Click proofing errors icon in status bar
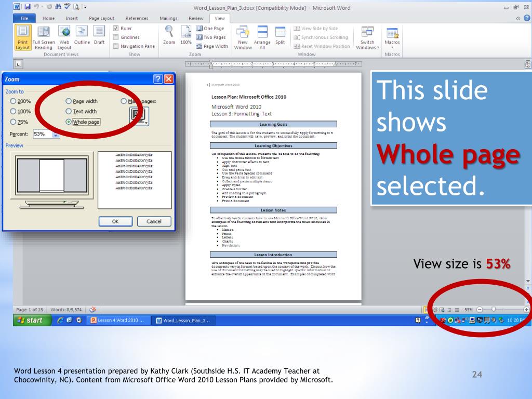 pyautogui.click(x=92, y=310)
